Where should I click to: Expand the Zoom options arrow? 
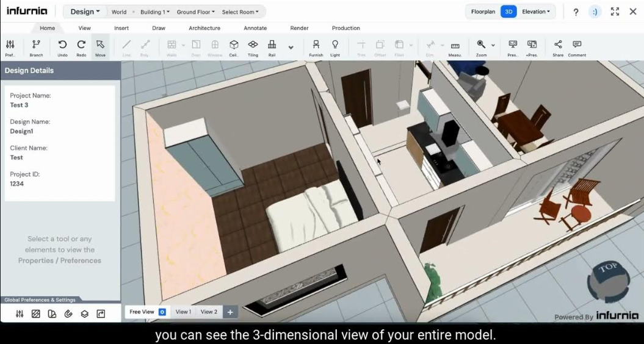pyautogui.click(x=493, y=45)
